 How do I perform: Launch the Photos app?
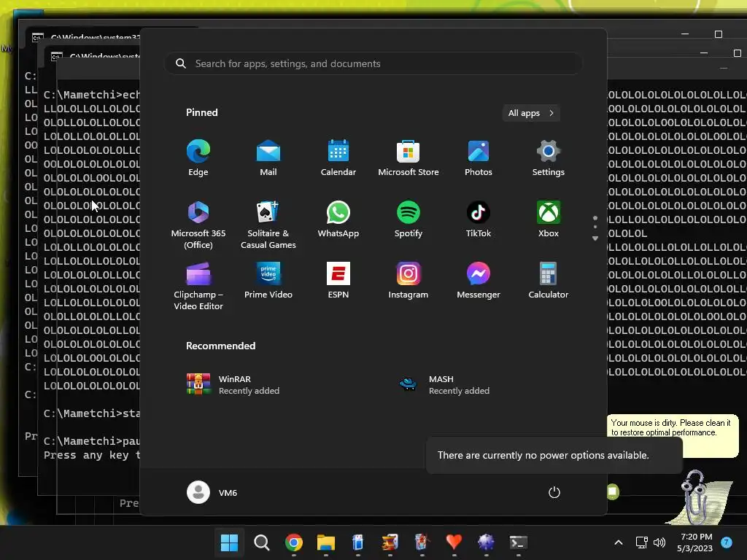click(479, 158)
